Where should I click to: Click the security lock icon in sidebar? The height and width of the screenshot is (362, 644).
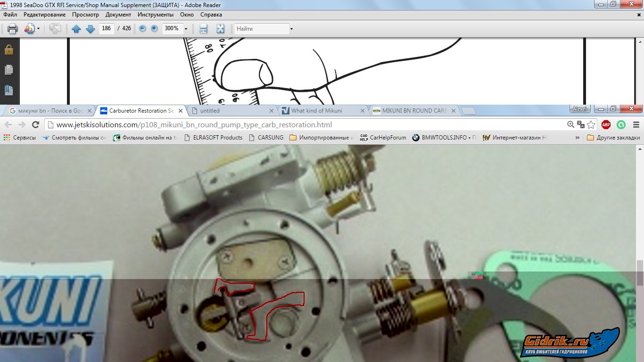[9, 49]
